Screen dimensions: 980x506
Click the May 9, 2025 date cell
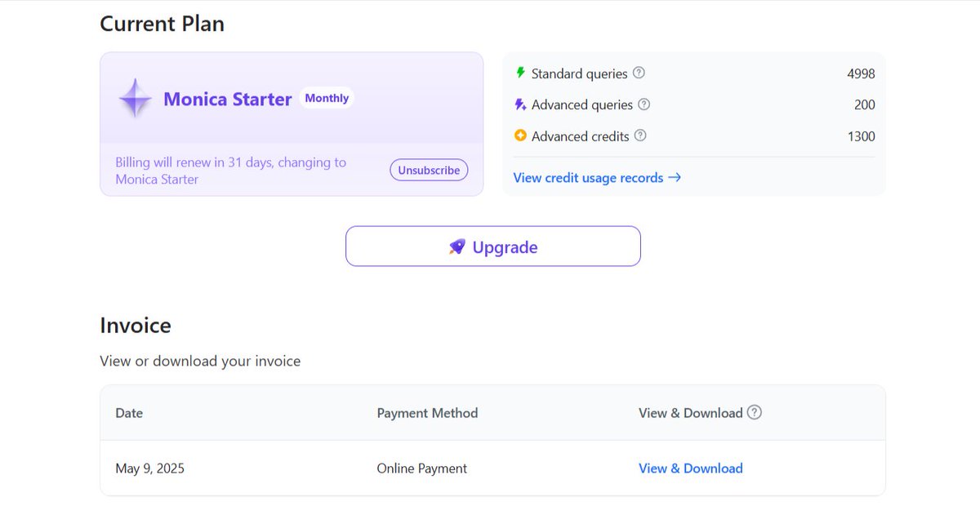pyautogui.click(x=150, y=468)
